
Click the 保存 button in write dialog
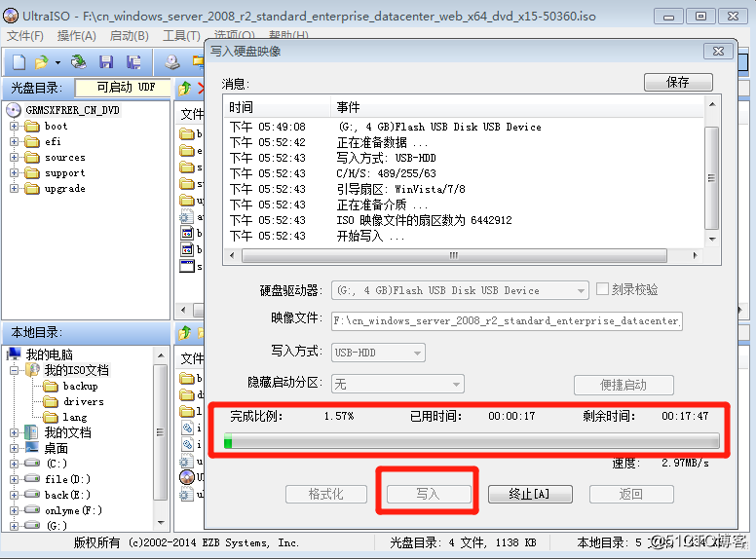pyautogui.click(x=678, y=83)
